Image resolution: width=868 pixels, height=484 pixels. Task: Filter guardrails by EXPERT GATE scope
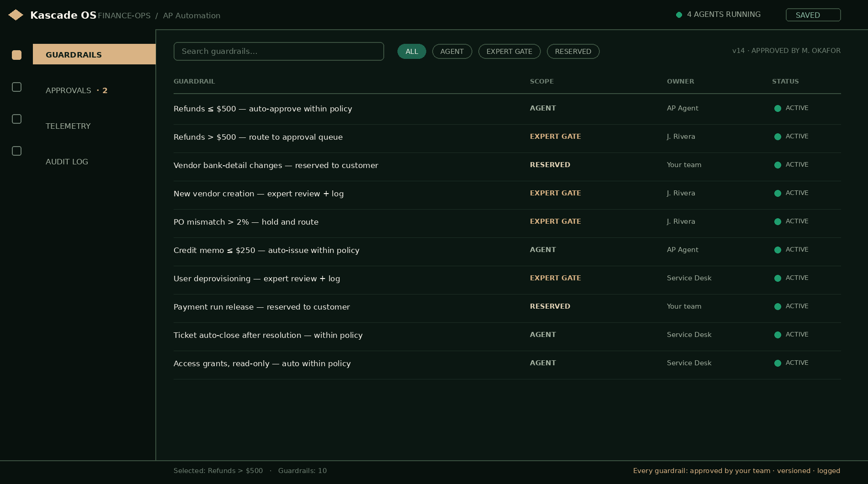pos(509,51)
